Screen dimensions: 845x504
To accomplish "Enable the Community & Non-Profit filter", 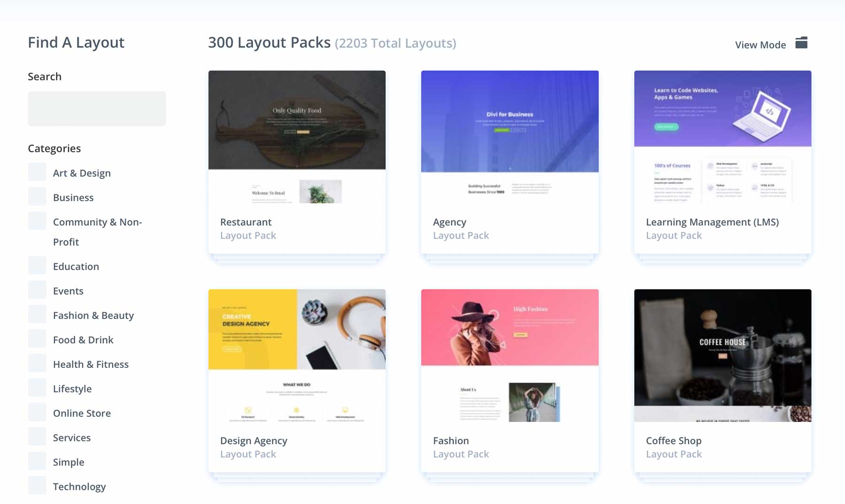I will pos(37,221).
